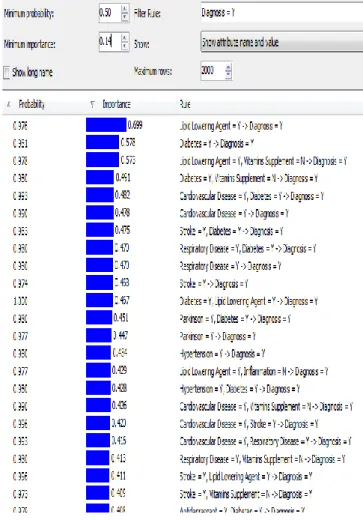363x520 pixels.
Task: Select rule Cardiovascular Disease = Y, Stroke = Y
Action: point(249,424)
